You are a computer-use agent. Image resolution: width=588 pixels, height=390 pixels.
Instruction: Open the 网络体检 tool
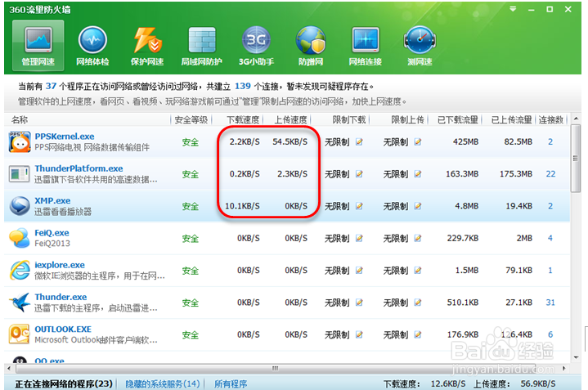click(x=92, y=45)
